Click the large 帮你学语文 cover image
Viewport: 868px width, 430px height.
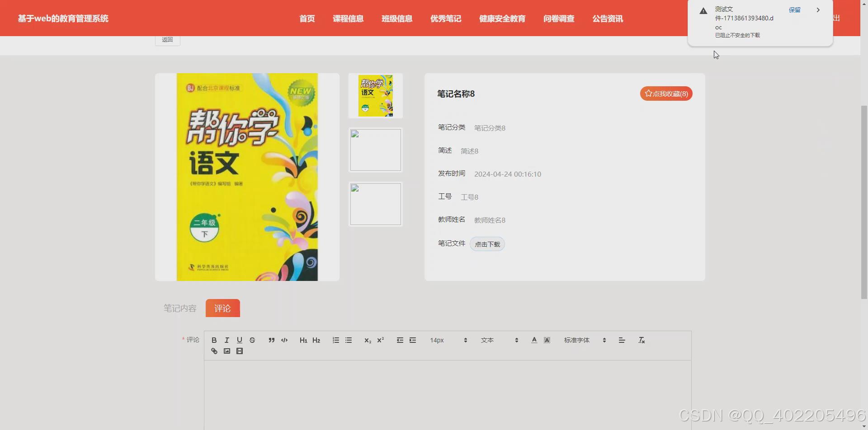(x=247, y=177)
